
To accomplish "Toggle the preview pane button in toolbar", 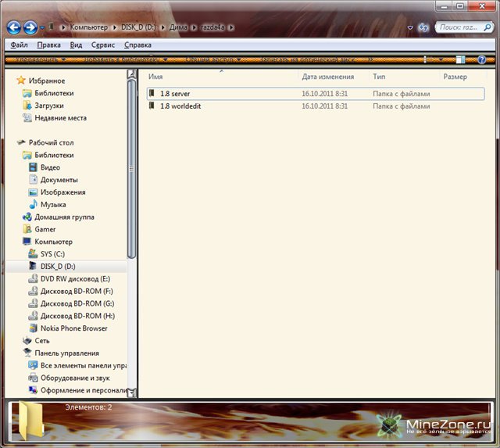I will [x=461, y=59].
